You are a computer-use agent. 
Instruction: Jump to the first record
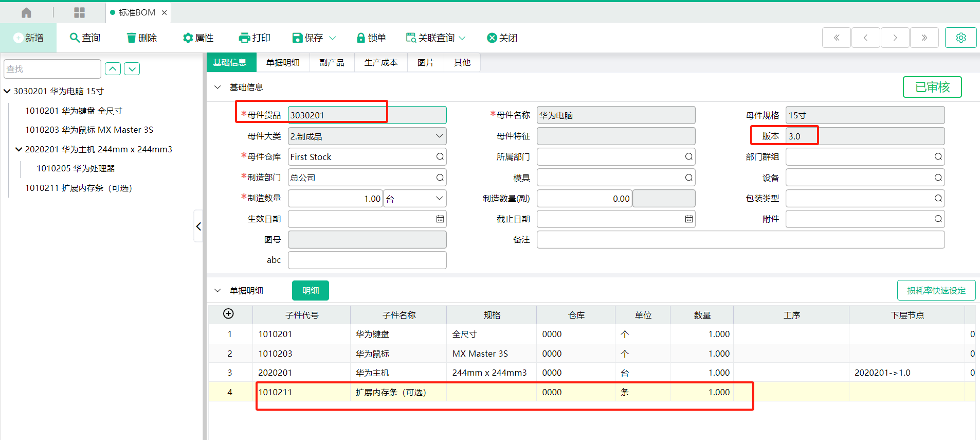point(837,38)
